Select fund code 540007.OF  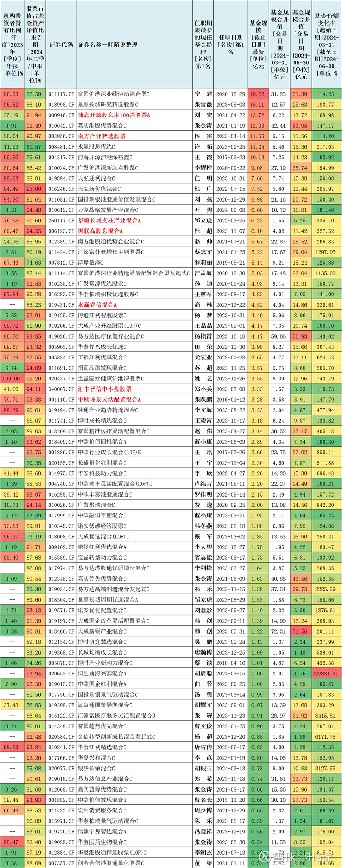[x=61, y=389]
